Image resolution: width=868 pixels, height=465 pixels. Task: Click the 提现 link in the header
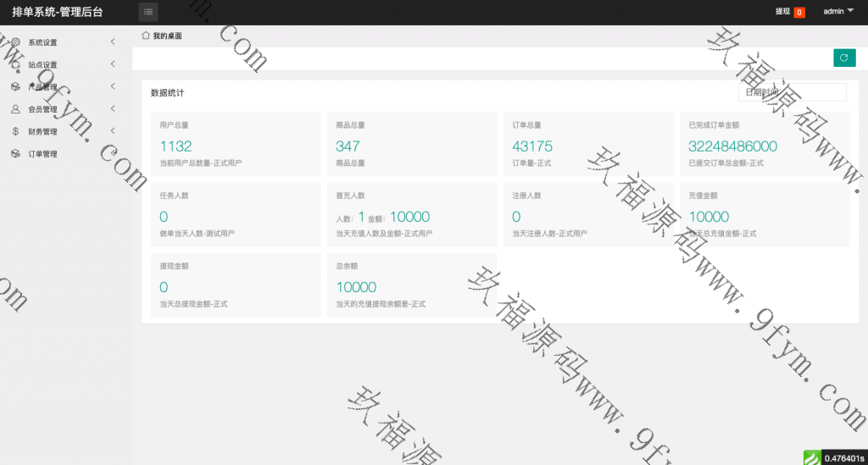[x=782, y=12]
